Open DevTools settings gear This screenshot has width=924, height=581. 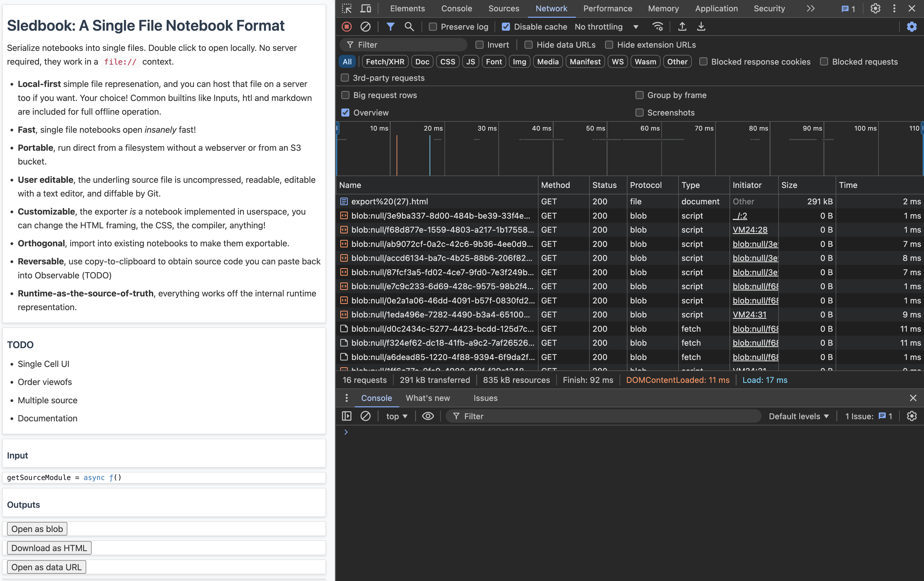(x=875, y=8)
